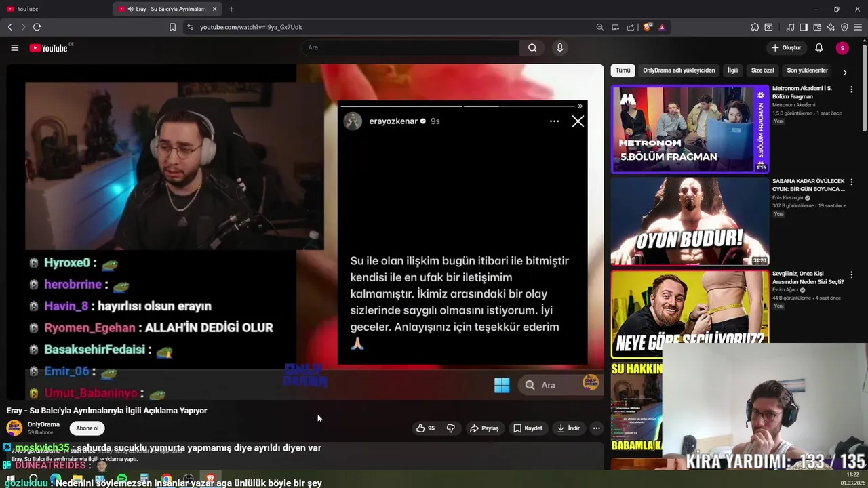Open the browser extensions puzzle icon
This screenshot has height=488, width=868.
point(755,27)
